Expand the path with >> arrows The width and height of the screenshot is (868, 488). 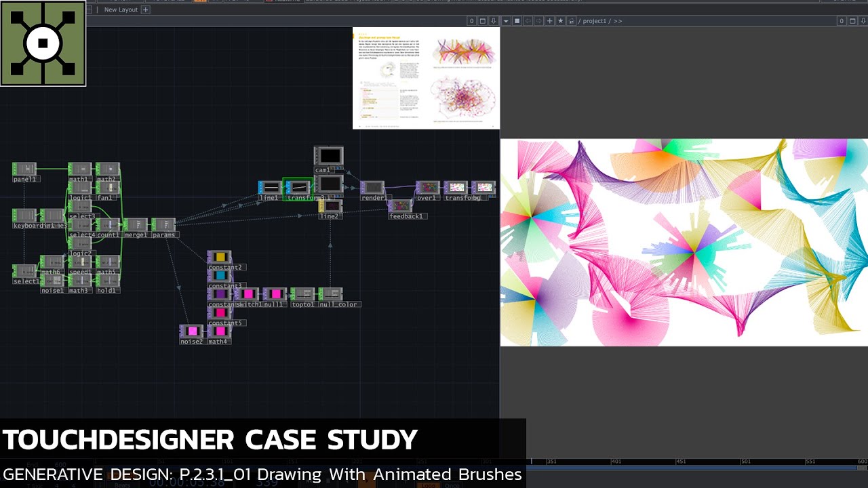tap(618, 21)
